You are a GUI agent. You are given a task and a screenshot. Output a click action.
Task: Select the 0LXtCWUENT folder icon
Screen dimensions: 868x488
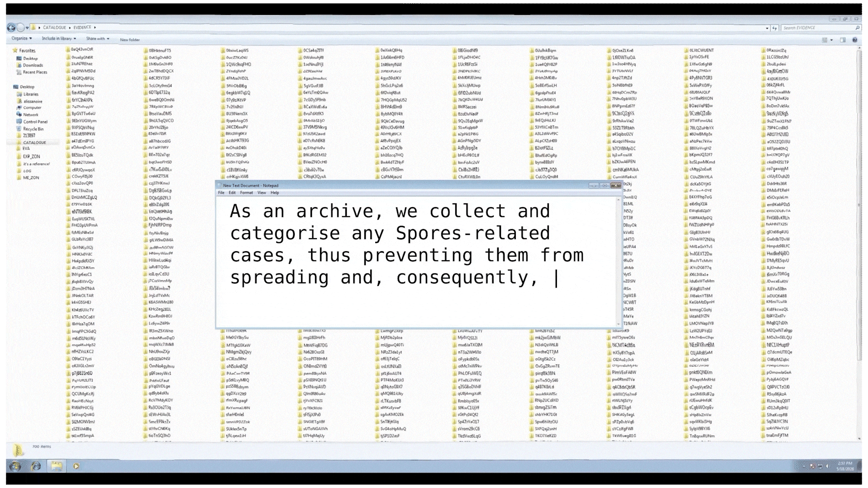coord(687,50)
